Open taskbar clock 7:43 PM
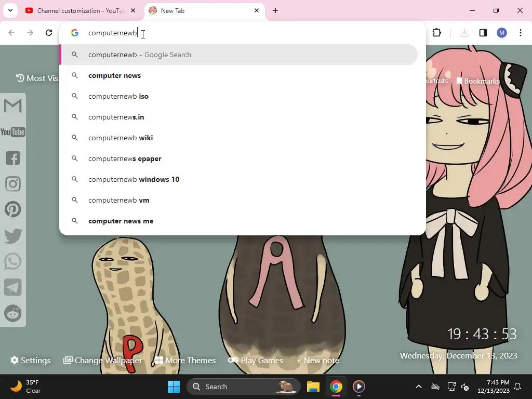Viewport: 532px width, 399px height. [494, 387]
